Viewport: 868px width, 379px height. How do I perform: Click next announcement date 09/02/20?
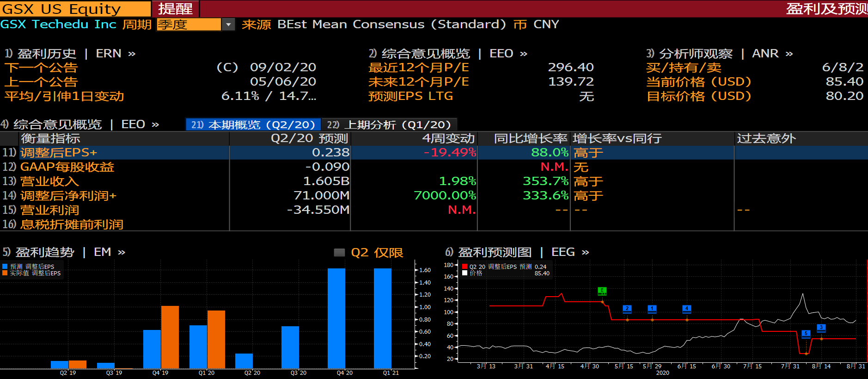point(283,68)
